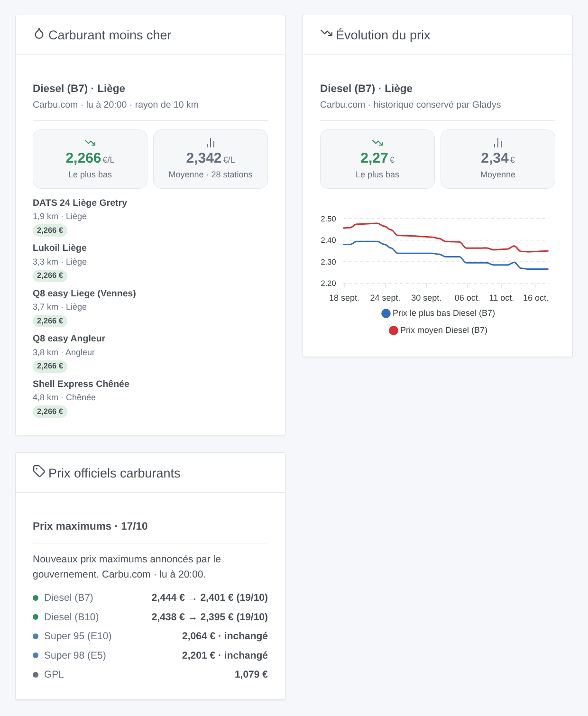Image resolution: width=588 pixels, height=716 pixels.
Task: Open the Q8 easy Liege (Vennes) station
Action: (x=84, y=293)
